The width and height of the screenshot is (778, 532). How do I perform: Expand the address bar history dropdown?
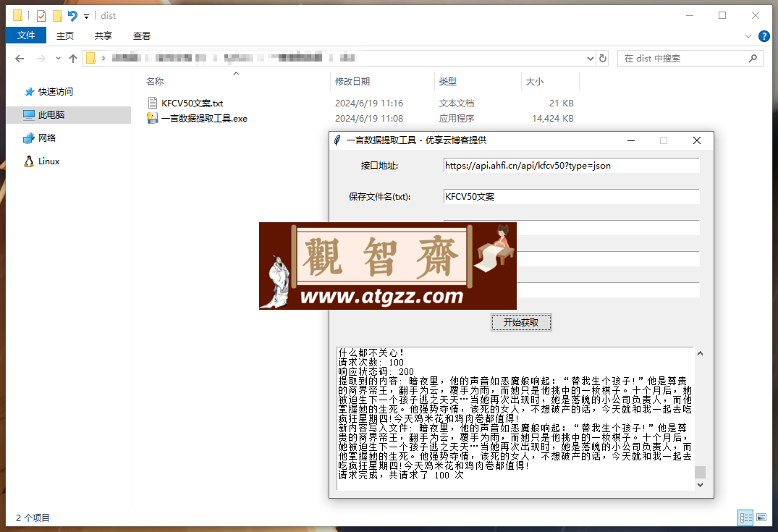[590, 59]
